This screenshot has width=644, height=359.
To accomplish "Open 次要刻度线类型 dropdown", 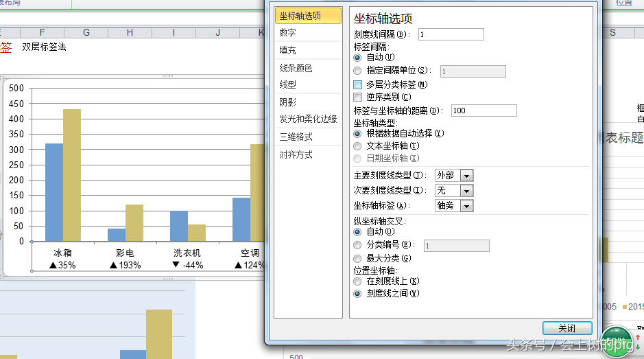I will (466, 192).
